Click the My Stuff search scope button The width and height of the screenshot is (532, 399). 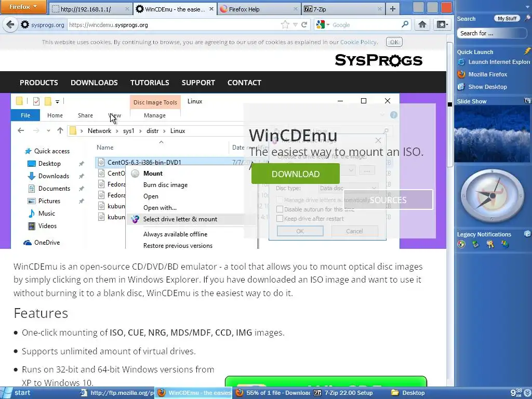point(507,19)
